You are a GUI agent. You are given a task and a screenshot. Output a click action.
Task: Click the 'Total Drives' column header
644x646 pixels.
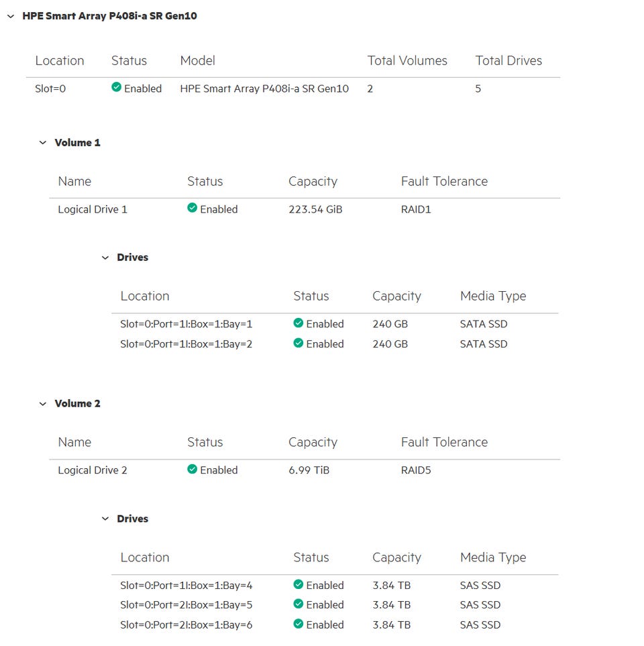click(509, 60)
